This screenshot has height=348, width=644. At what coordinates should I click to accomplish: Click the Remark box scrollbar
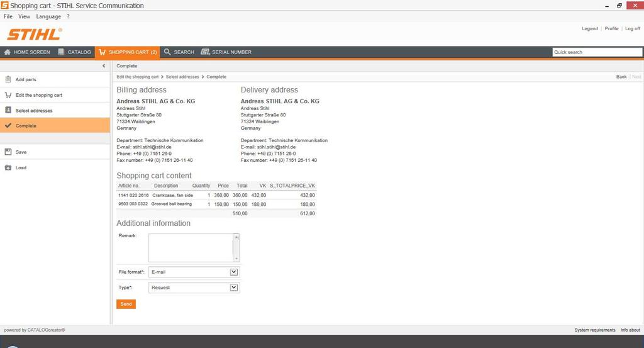(x=236, y=248)
